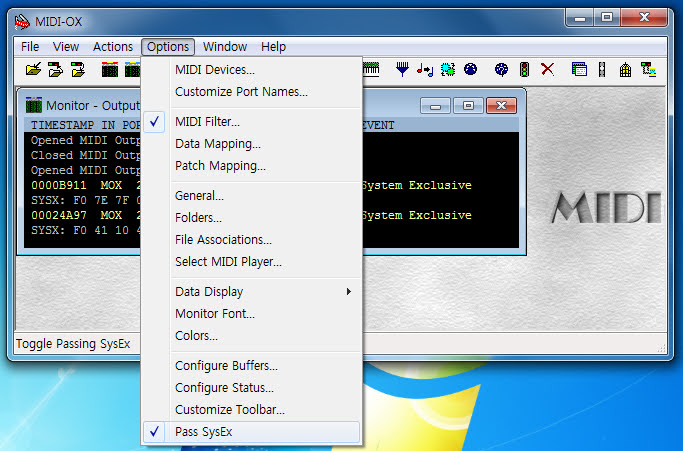Viewport: 683px width, 451px height.
Task: Click the cage-shaped toolbar icon
Action: (626, 69)
